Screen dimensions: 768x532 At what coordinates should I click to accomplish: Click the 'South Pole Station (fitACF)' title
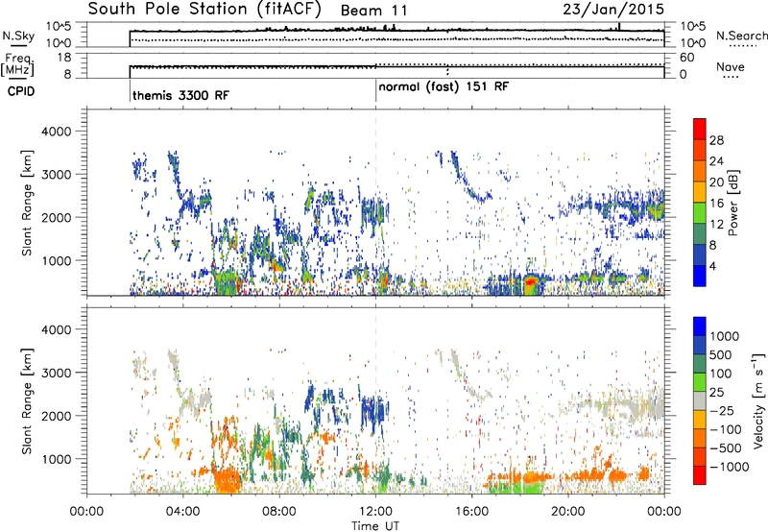click(204, 10)
